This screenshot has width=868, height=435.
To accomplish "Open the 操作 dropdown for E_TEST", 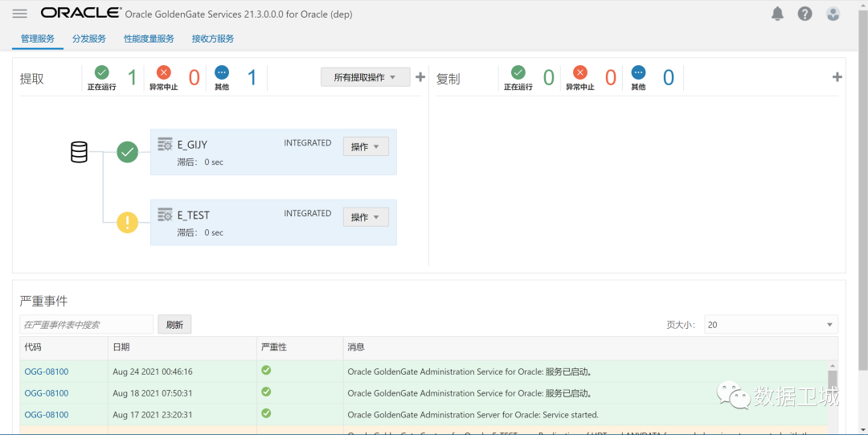I will [366, 217].
